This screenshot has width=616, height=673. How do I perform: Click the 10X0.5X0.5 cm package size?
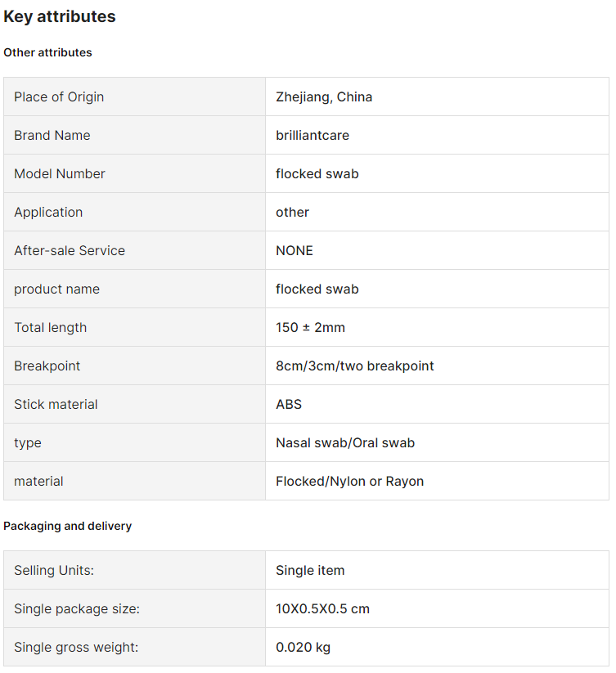coord(322,608)
